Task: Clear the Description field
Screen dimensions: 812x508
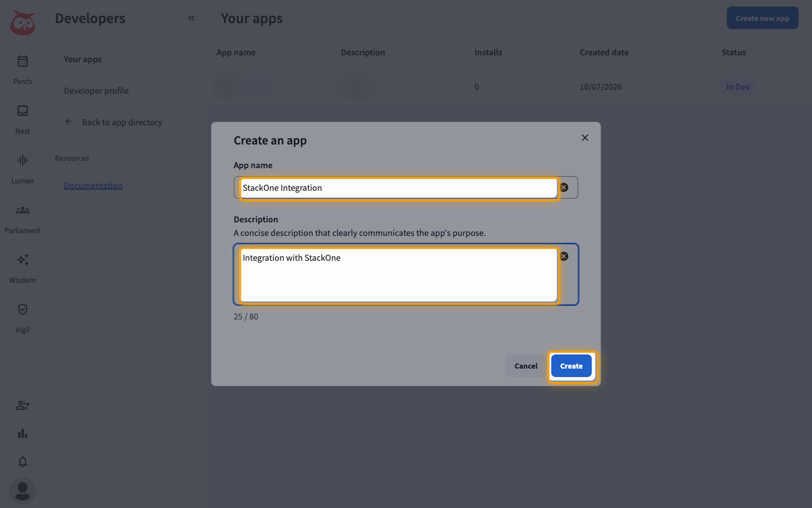Action: pyautogui.click(x=564, y=256)
